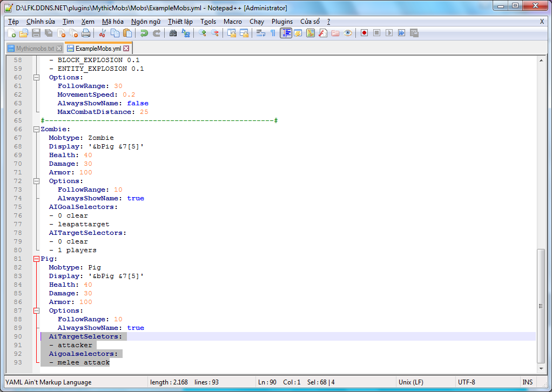
Task: Click the New file toolbar icon
Action: coord(11,33)
